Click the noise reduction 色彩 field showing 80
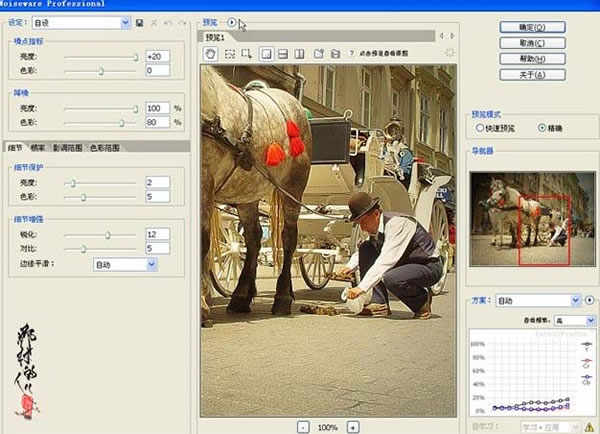The image size is (600, 434). tap(158, 122)
